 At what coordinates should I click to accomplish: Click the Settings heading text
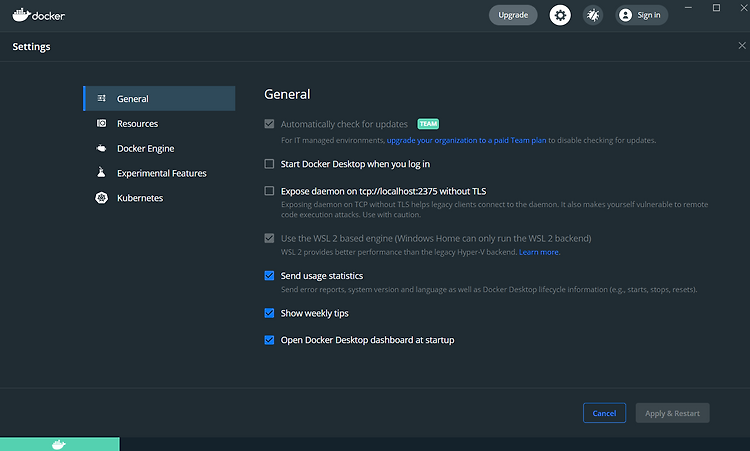click(31, 46)
